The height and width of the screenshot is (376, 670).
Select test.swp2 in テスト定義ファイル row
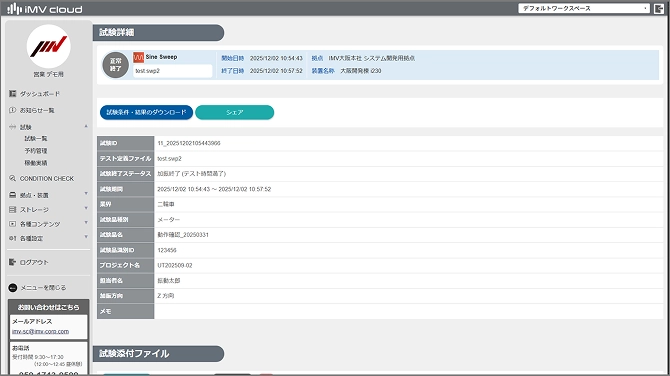tap(169, 159)
